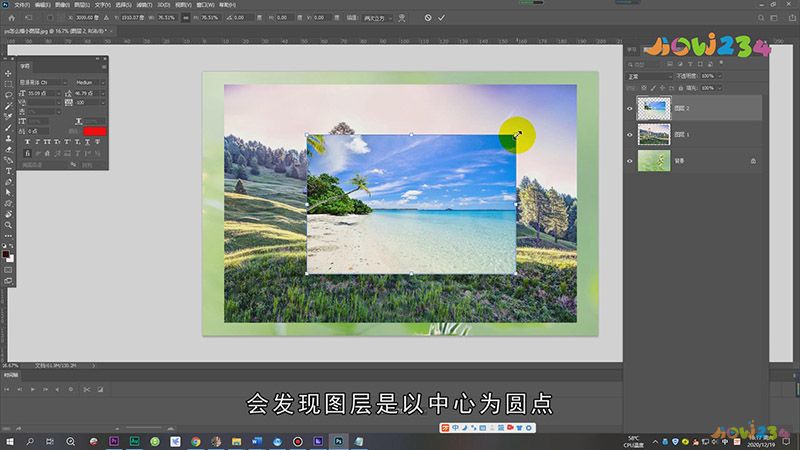Image resolution: width=800 pixels, height=450 pixels.
Task: Click the share icon at top right
Action: pyautogui.click(x=792, y=18)
